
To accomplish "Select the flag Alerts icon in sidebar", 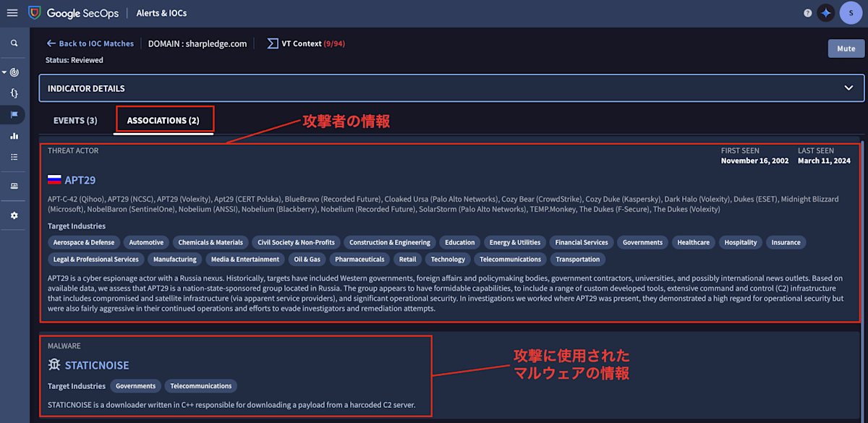I will click(14, 115).
